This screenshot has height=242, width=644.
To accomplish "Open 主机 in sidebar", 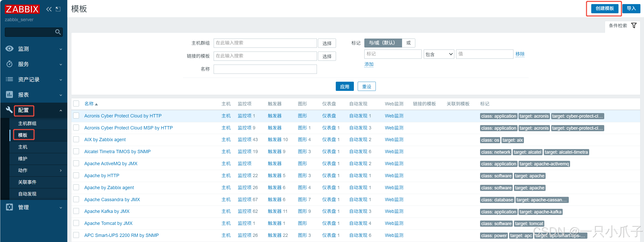I will 23,147.
